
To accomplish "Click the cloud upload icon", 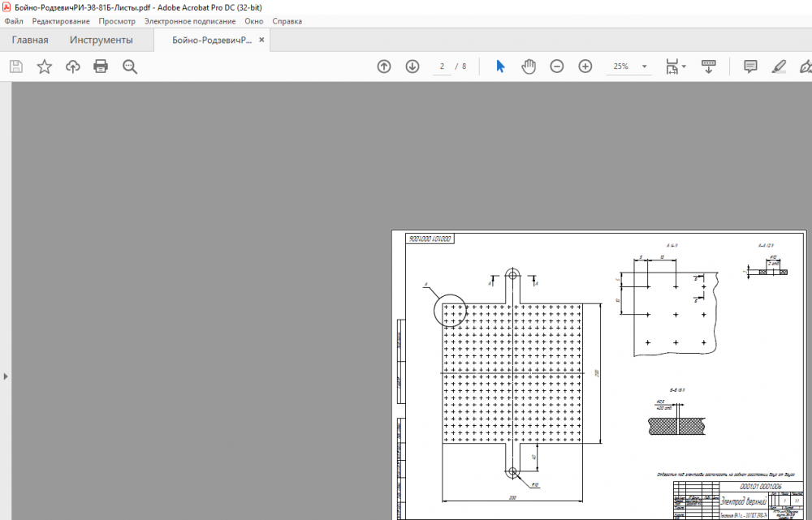I will pyautogui.click(x=73, y=67).
